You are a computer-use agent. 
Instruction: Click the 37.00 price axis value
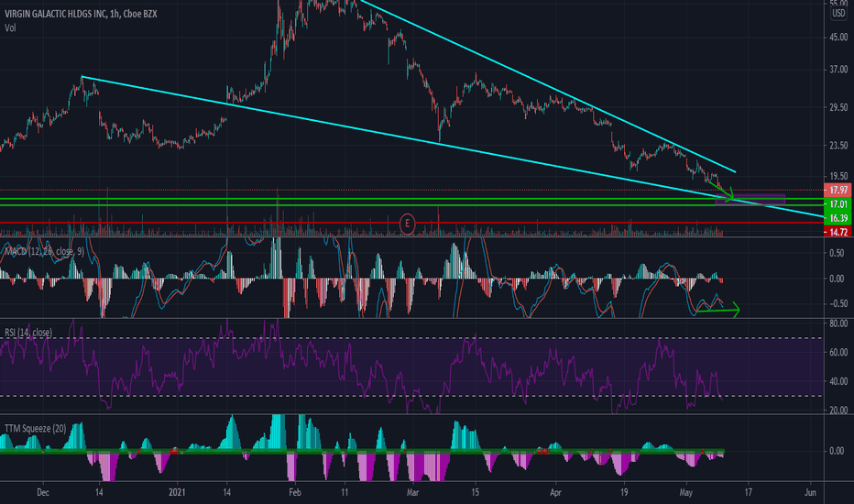click(x=838, y=70)
